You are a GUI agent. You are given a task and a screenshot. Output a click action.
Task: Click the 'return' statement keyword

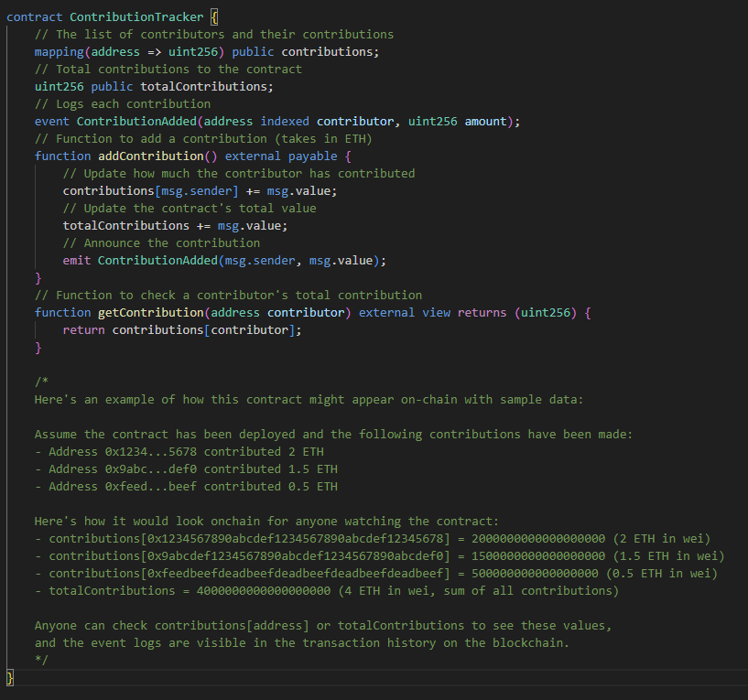pos(83,330)
